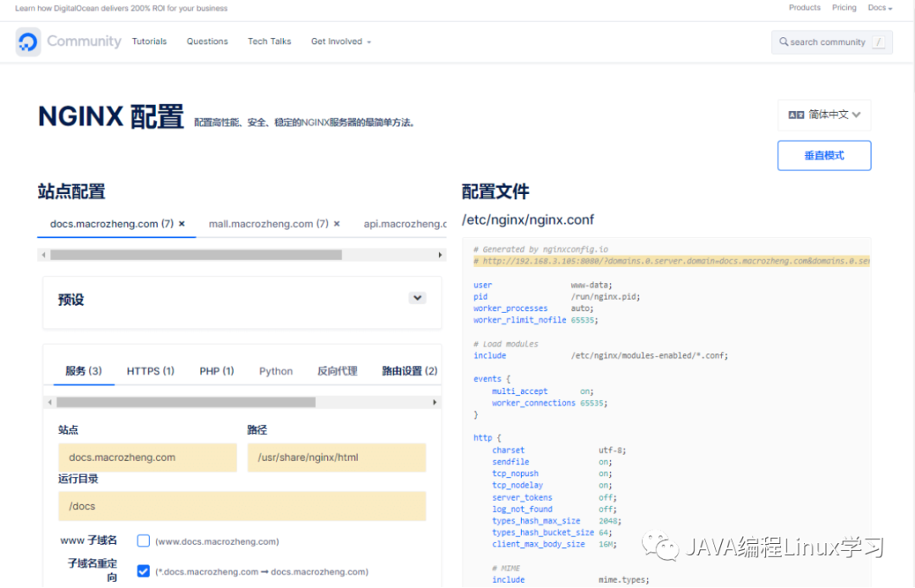
Task: Uncheck the 子域名重定向 checkbox
Action: (x=143, y=571)
